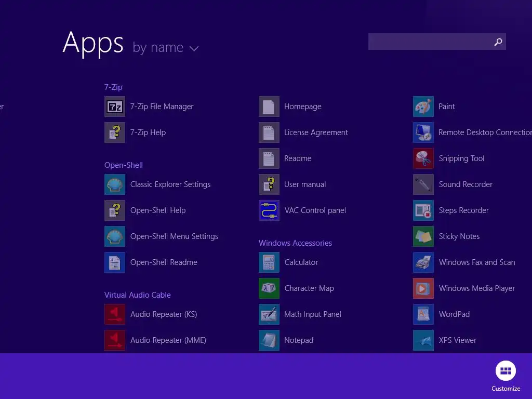Click the search magnifier button
This screenshot has height=399, width=532.
coord(498,42)
